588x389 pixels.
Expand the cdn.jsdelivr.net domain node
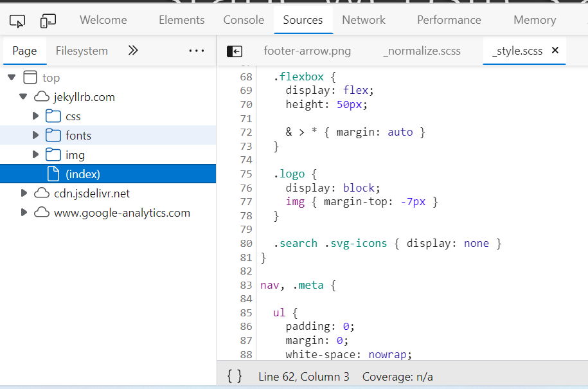tap(24, 194)
